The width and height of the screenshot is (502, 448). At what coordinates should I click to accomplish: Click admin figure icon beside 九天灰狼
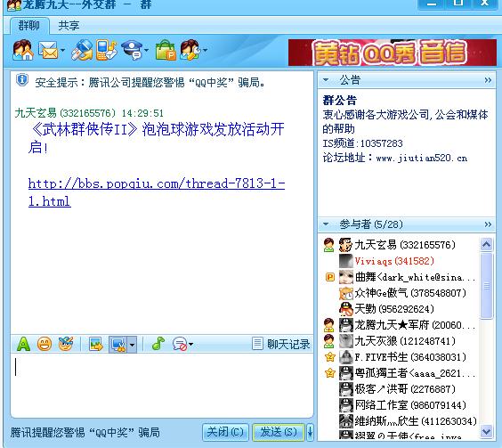(x=328, y=341)
